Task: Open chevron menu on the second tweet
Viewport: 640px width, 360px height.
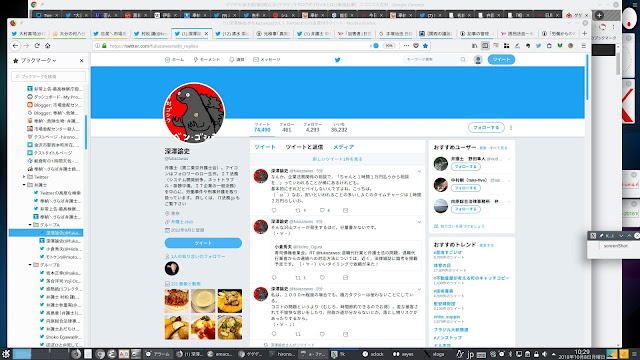Action: pos(419,222)
